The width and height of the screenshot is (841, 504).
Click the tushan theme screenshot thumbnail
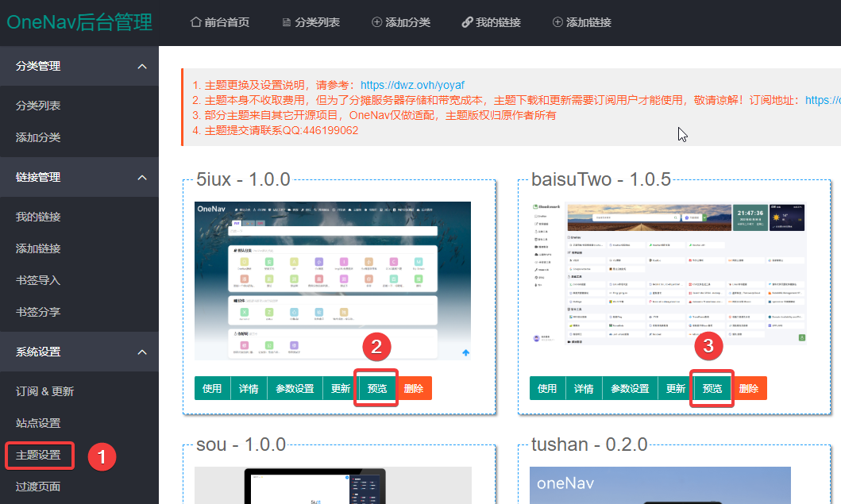[x=660, y=485]
